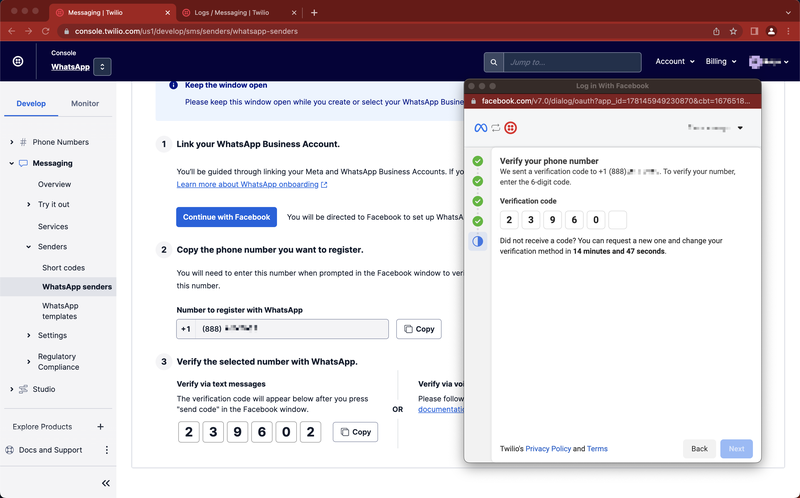Bookmark this page with the star icon
Image resolution: width=800 pixels, height=498 pixels.
point(733,32)
